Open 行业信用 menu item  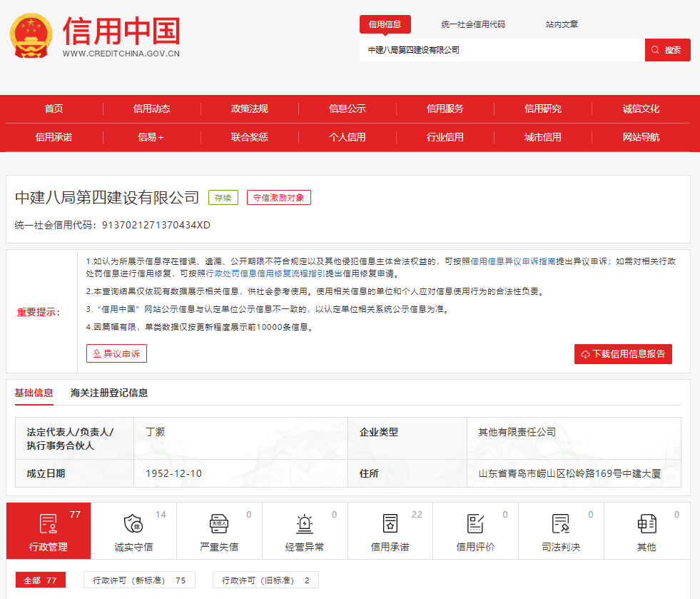445,137
